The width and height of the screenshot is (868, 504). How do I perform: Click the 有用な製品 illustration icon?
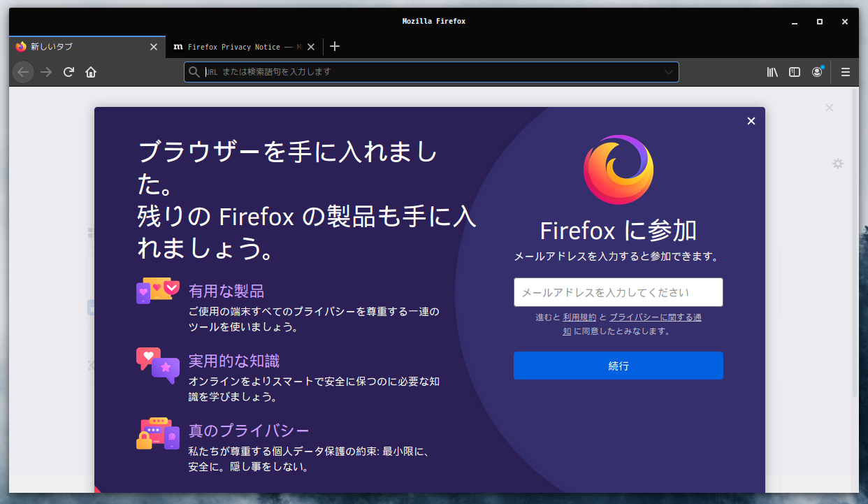click(158, 291)
